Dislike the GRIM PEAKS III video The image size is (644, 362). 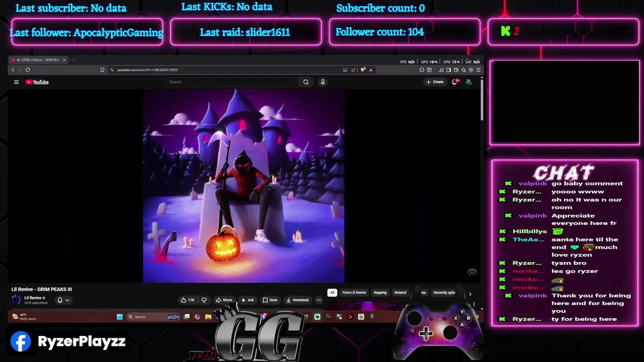point(204,300)
